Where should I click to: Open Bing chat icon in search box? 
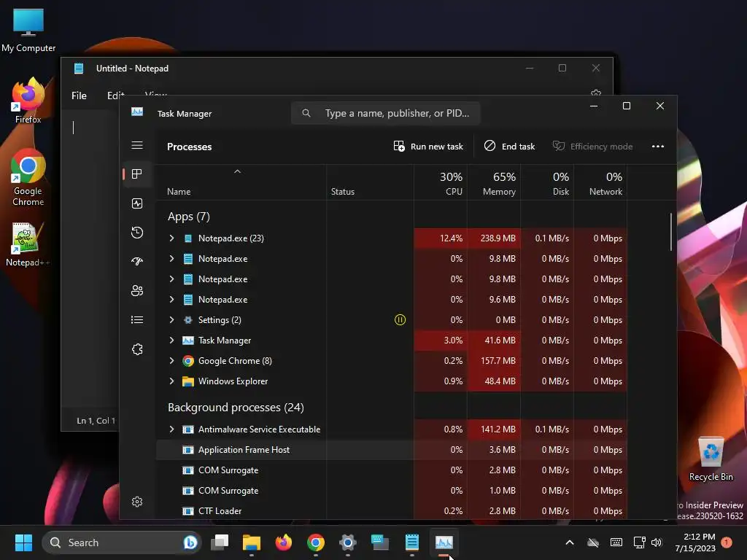[x=190, y=542]
